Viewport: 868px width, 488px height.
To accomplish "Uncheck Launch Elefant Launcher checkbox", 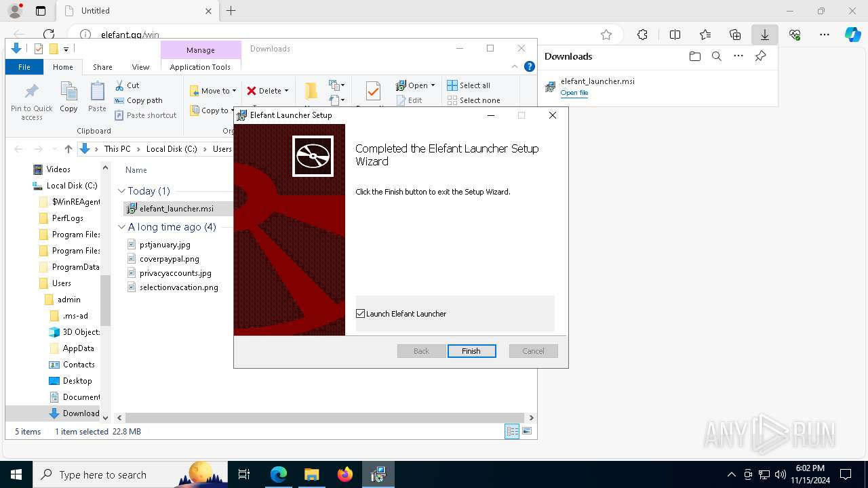I will click(x=360, y=314).
